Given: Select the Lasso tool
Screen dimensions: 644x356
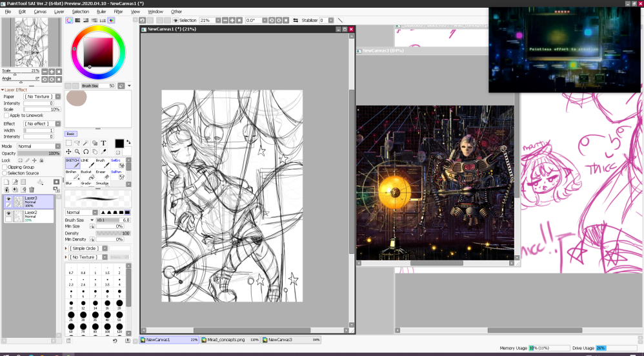Looking at the screenshot, I should point(77,143).
